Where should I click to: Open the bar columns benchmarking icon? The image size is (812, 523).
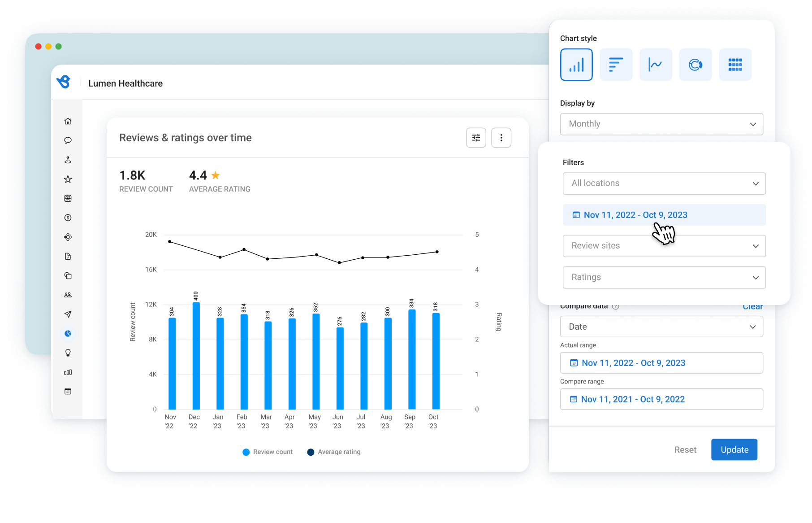pyautogui.click(x=68, y=372)
